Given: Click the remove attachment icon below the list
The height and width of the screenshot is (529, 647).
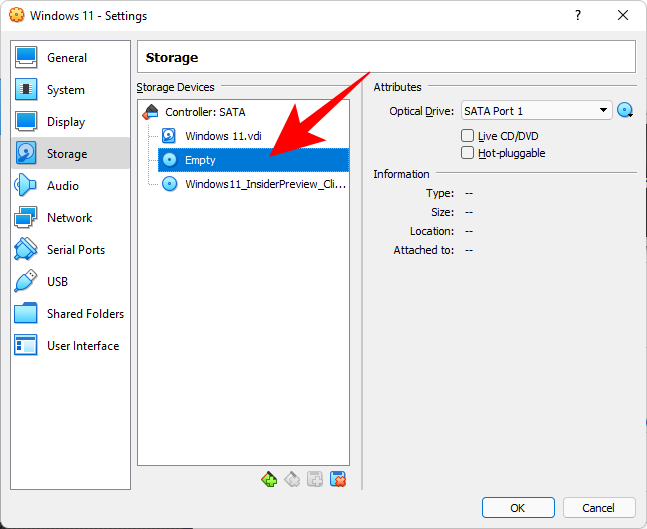Looking at the screenshot, I should pos(338,480).
